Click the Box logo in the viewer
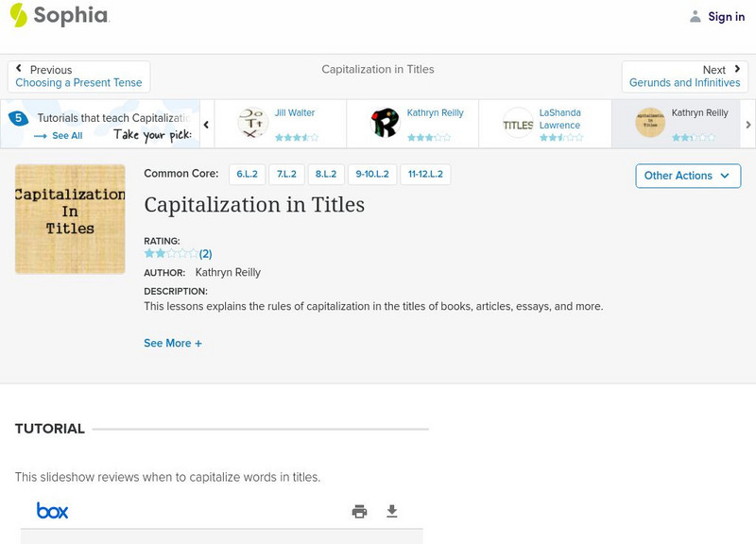The image size is (756, 544). pyautogui.click(x=53, y=510)
